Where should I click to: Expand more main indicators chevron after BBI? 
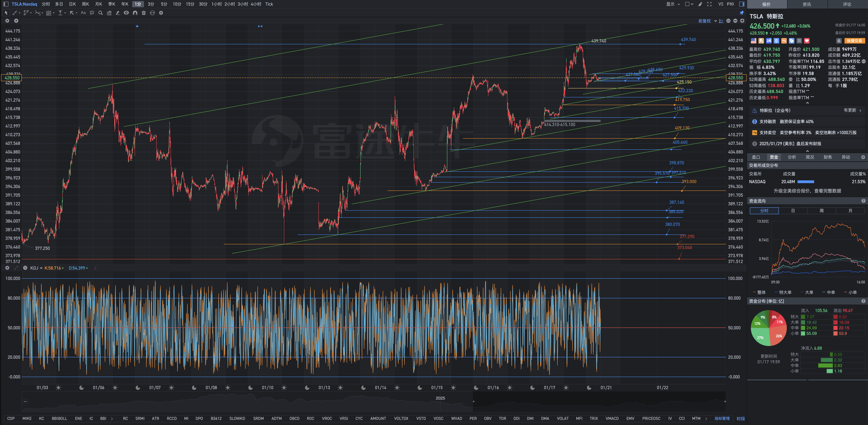[112, 419]
